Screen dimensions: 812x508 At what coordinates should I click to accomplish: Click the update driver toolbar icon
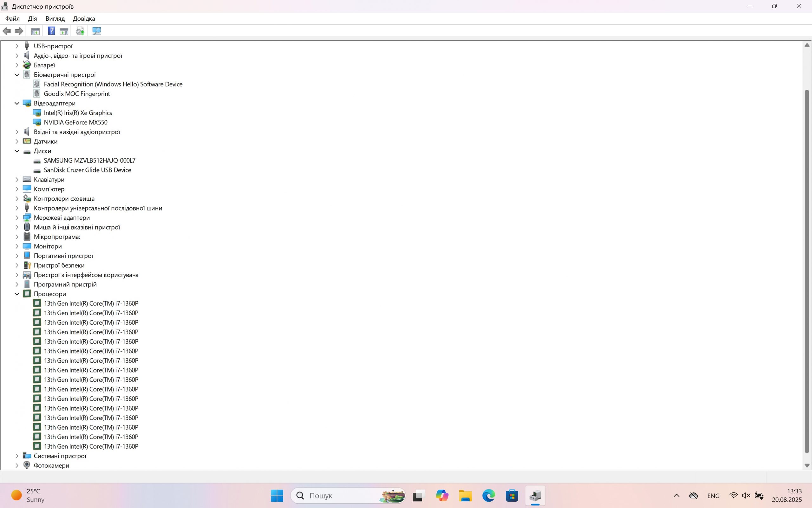click(80, 31)
